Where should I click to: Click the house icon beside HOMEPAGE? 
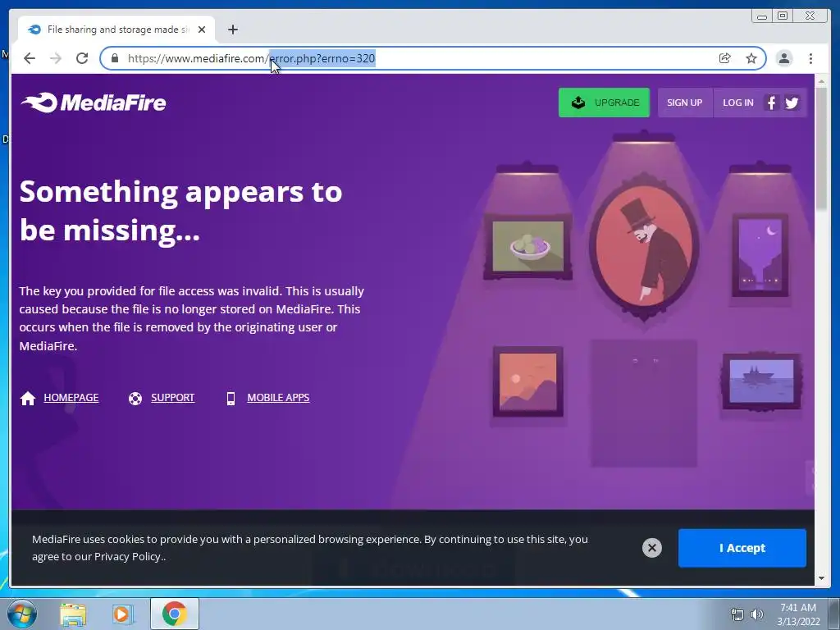(28, 398)
